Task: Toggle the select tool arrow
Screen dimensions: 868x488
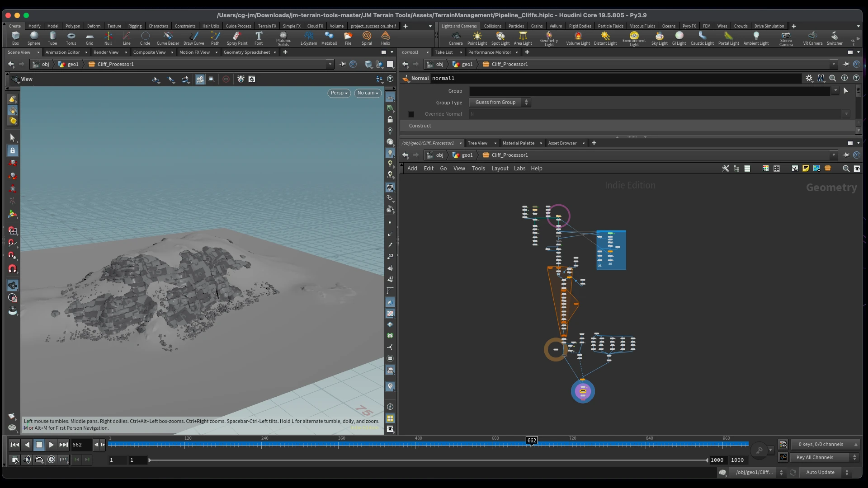Action: point(13,137)
